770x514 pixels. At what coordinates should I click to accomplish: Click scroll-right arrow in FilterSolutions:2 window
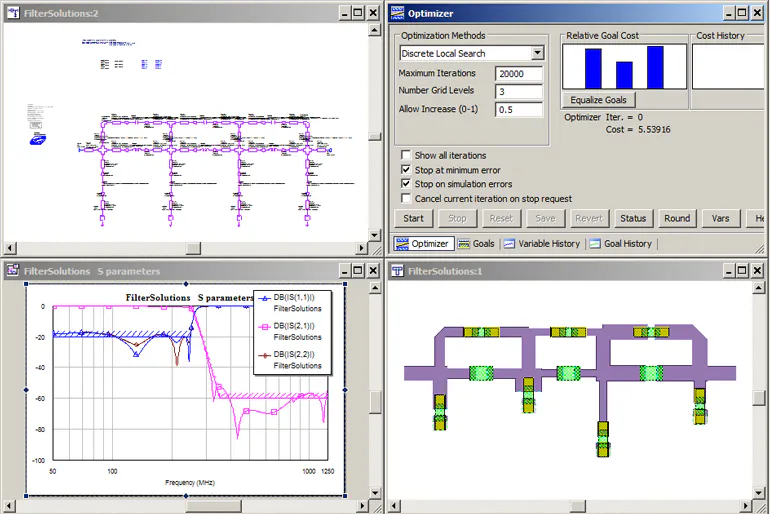362,248
